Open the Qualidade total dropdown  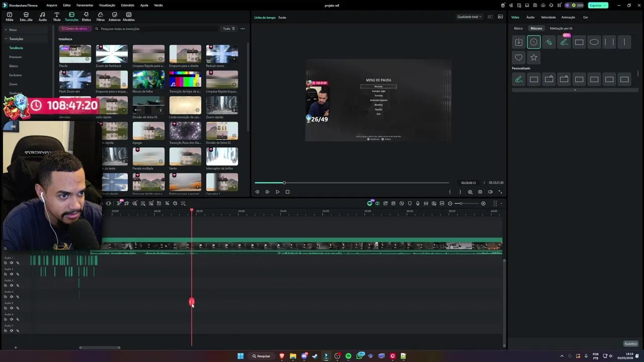pyautogui.click(x=469, y=17)
